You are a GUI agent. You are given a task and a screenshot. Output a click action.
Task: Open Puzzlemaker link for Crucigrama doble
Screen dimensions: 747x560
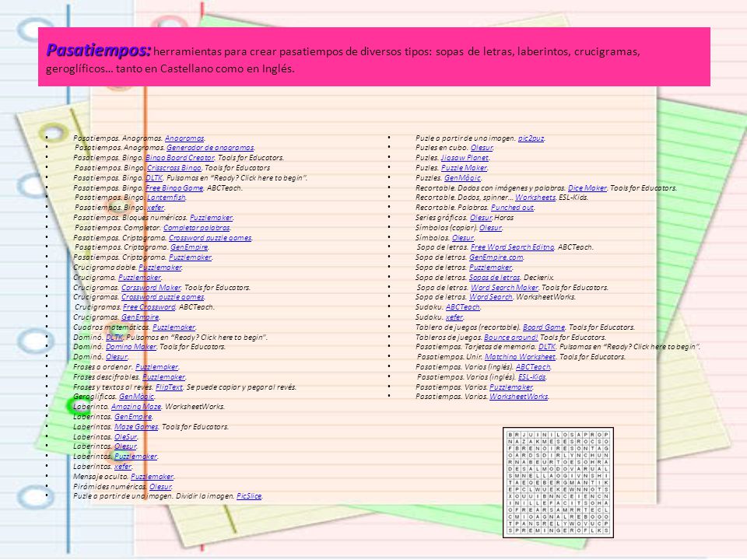[x=160, y=267]
